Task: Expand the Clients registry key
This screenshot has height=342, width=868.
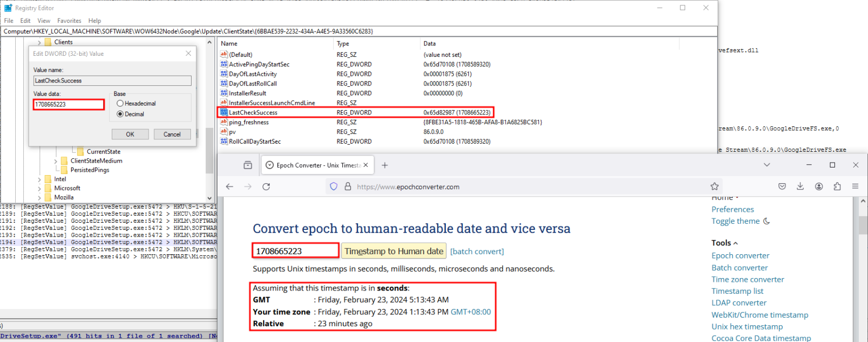Action: pos(39,42)
